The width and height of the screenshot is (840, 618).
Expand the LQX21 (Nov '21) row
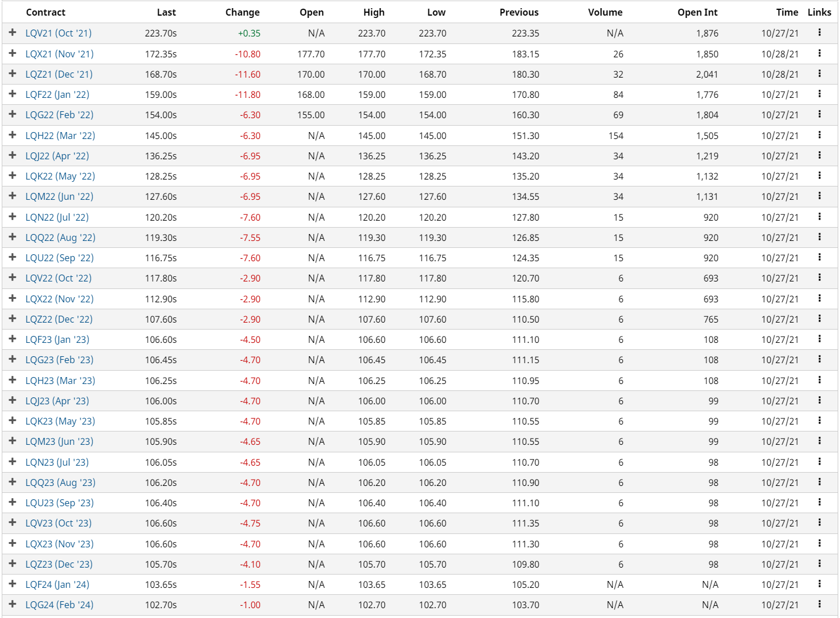pyautogui.click(x=13, y=53)
